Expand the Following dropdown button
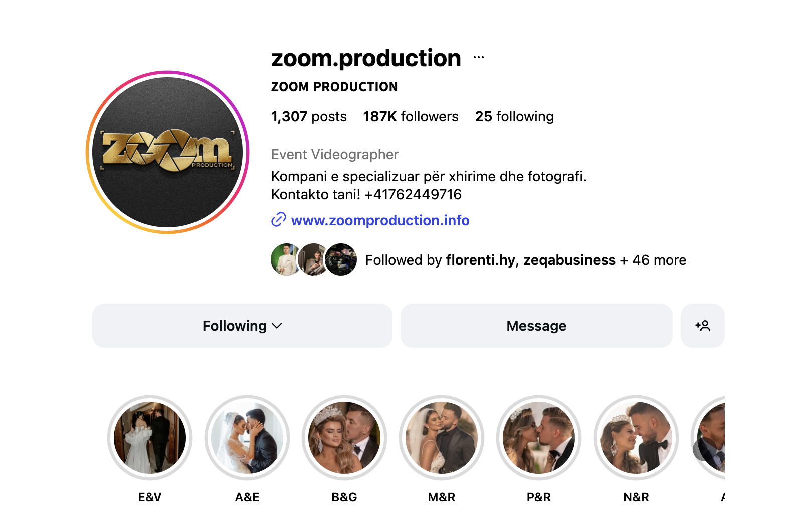Image resolution: width=785 pixels, height=532 pixels. [x=242, y=326]
